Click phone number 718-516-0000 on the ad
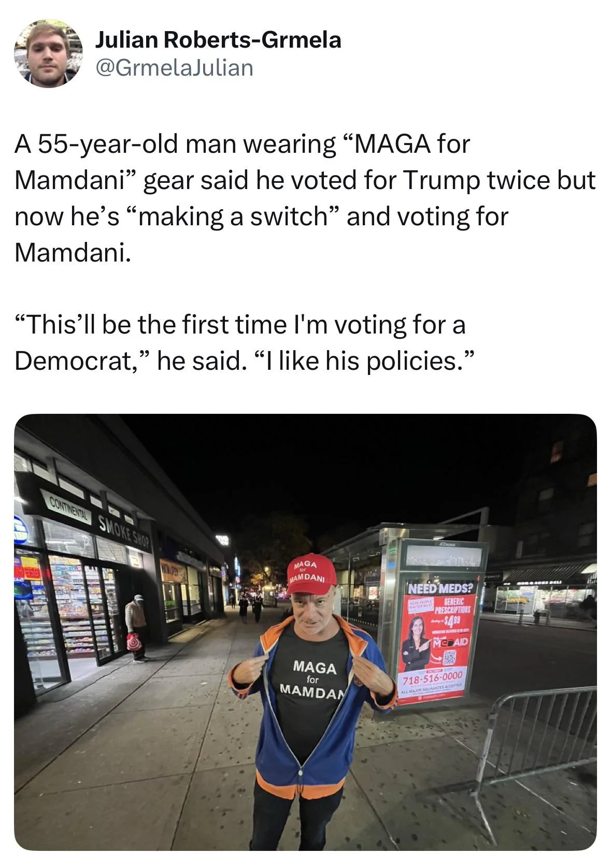Image resolution: width=611 pixels, height=868 pixels. click(x=432, y=678)
